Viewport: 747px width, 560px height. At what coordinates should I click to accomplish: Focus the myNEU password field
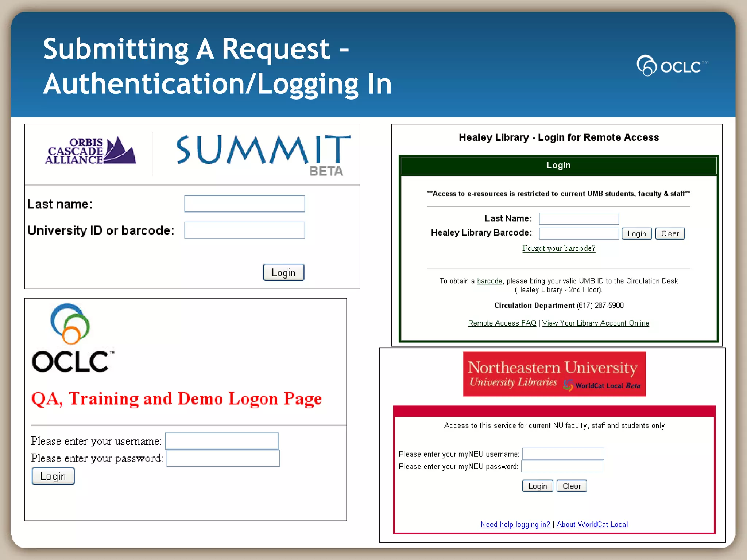[x=562, y=466]
